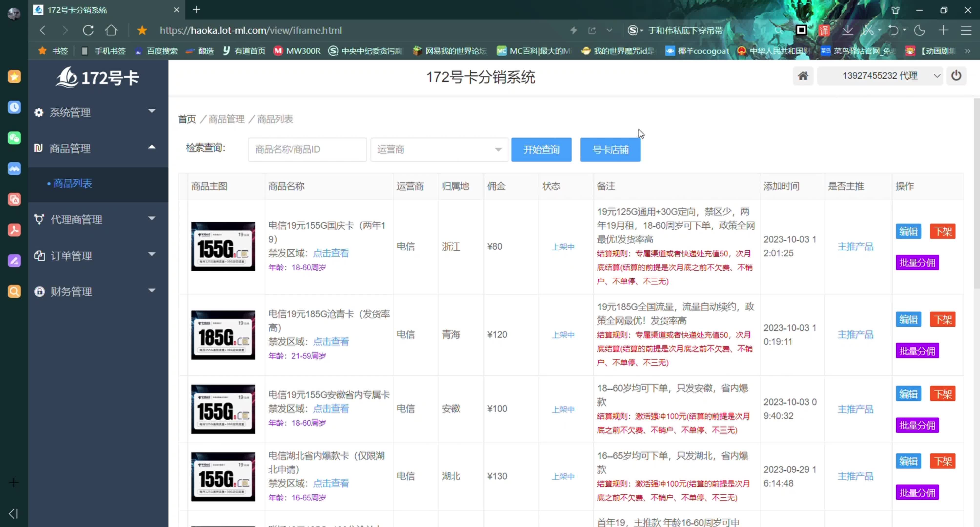Click the 上架中 status for 安徽 row
Viewport: 980px width, 527px height.
[563, 409]
